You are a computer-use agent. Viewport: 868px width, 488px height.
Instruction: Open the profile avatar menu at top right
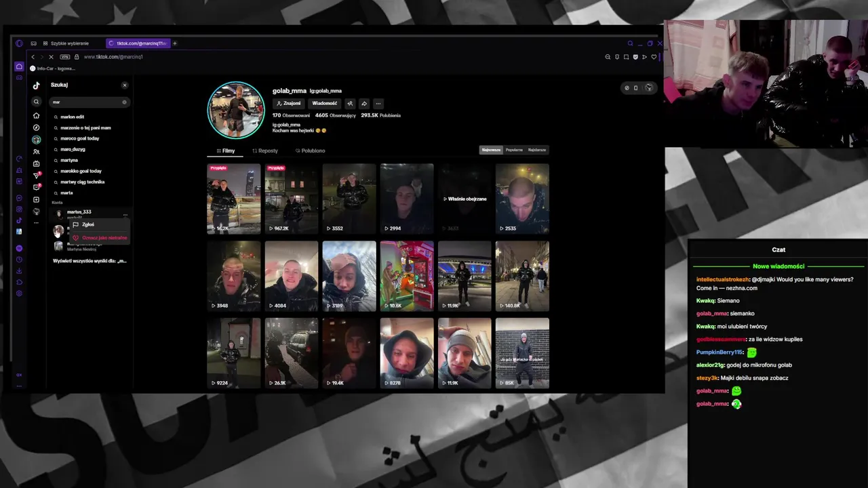pyautogui.click(x=649, y=87)
